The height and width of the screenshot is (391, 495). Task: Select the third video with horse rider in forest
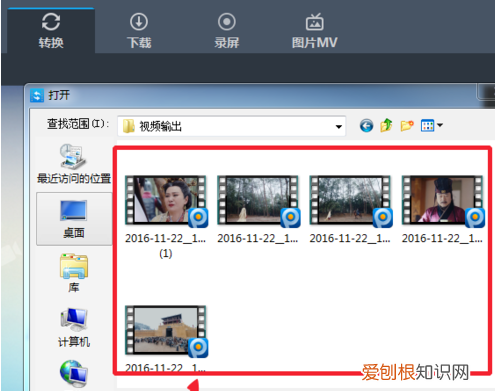point(350,201)
